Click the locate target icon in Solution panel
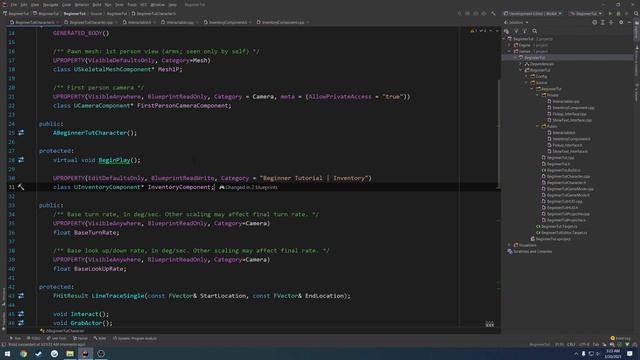 tap(594, 22)
